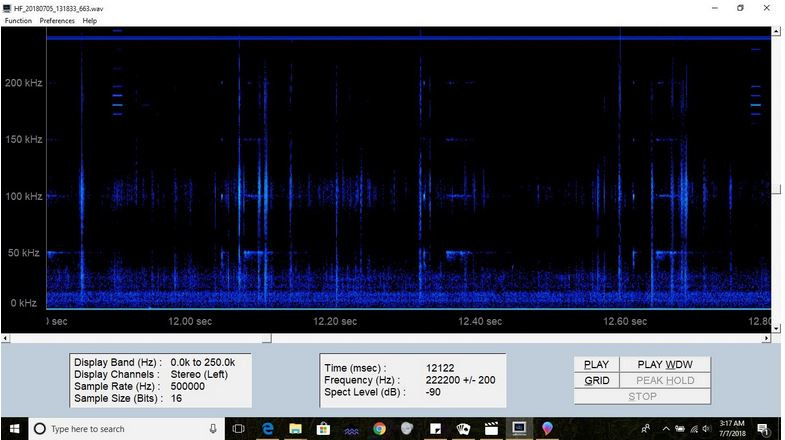Click the STOP button

click(x=642, y=396)
